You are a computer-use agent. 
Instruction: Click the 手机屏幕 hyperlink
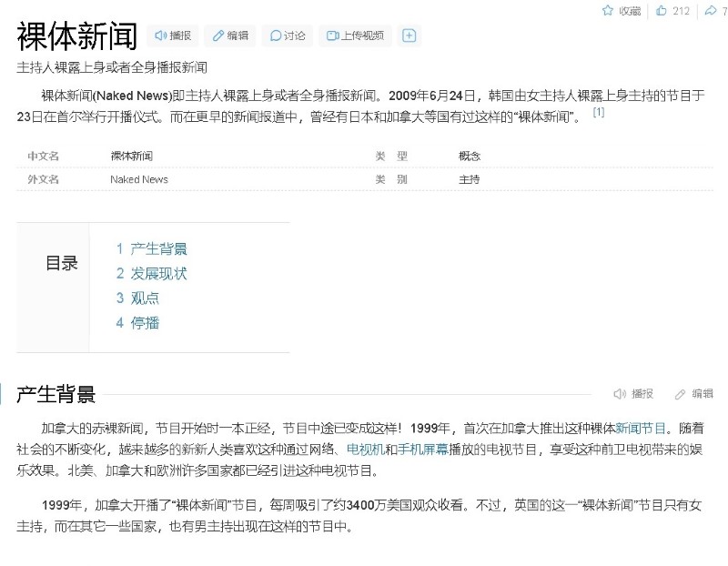(422, 450)
